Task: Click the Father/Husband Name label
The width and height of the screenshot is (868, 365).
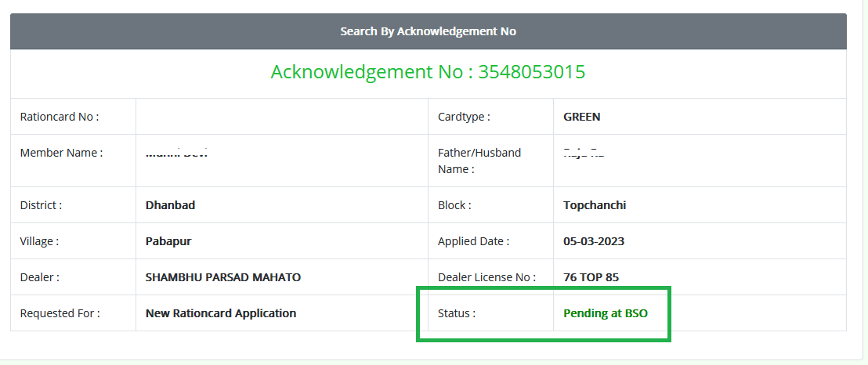Action: (x=479, y=161)
